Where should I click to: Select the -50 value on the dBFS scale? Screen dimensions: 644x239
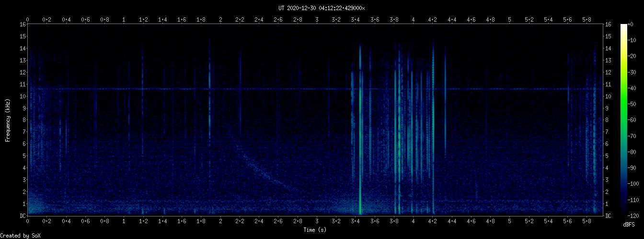point(633,104)
